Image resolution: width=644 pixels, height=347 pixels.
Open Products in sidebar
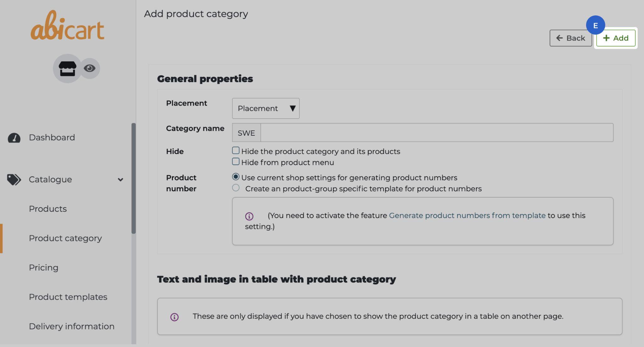coord(48,209)
